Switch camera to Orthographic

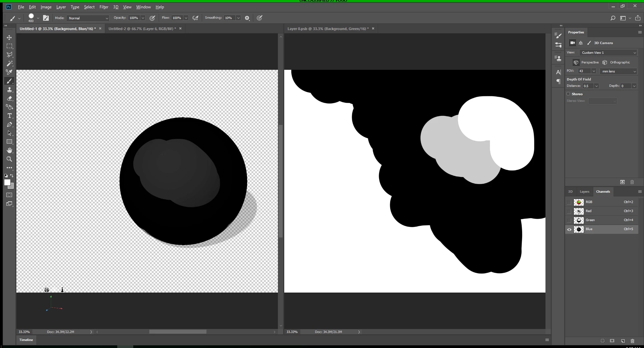tap(616, 62)
